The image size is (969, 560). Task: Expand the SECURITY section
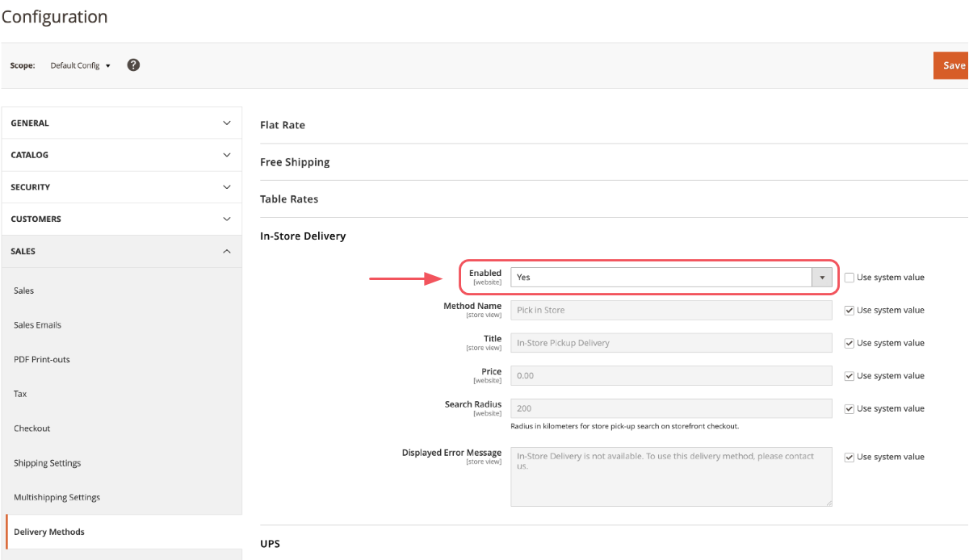tap(122, 186)
